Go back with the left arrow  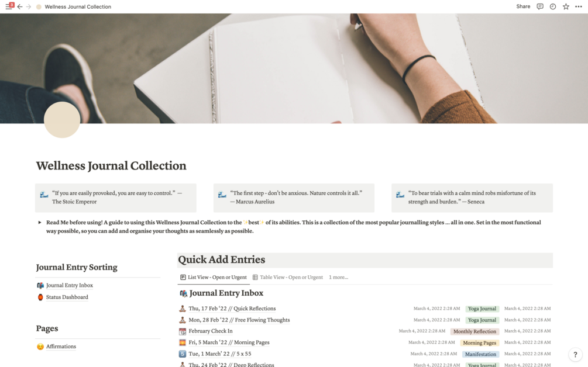[x=20, y=7]
